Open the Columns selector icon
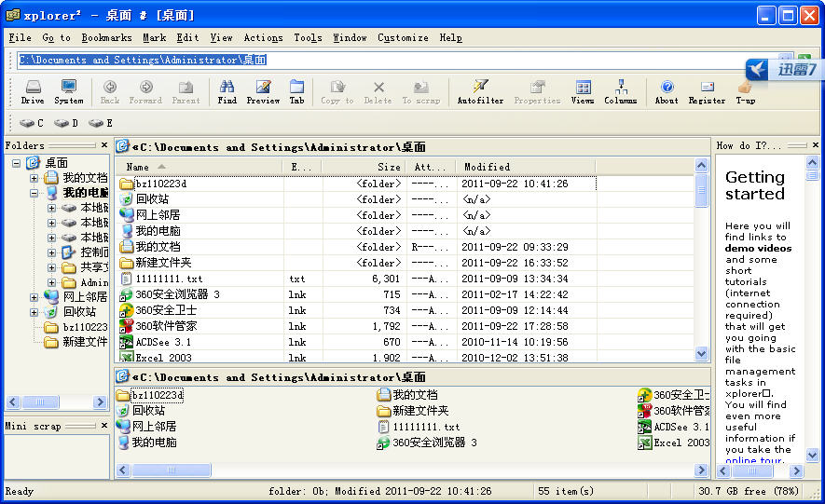 [621, 92]
